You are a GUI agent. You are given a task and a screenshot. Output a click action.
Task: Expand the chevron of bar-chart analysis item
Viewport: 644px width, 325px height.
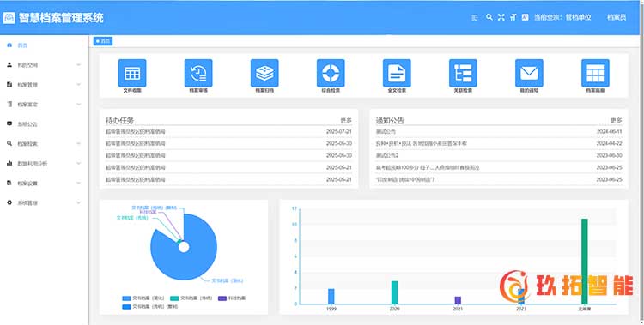(78, 163)
